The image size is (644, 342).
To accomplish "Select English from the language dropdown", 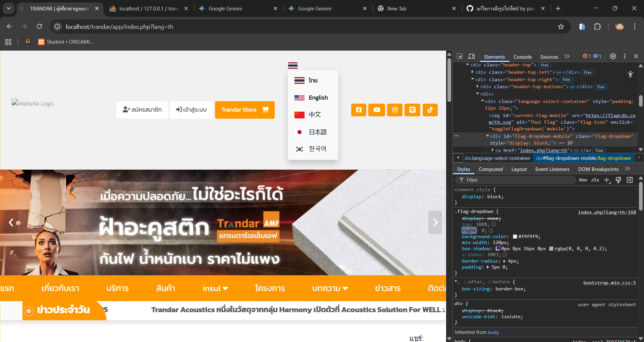I will (318, 98).
